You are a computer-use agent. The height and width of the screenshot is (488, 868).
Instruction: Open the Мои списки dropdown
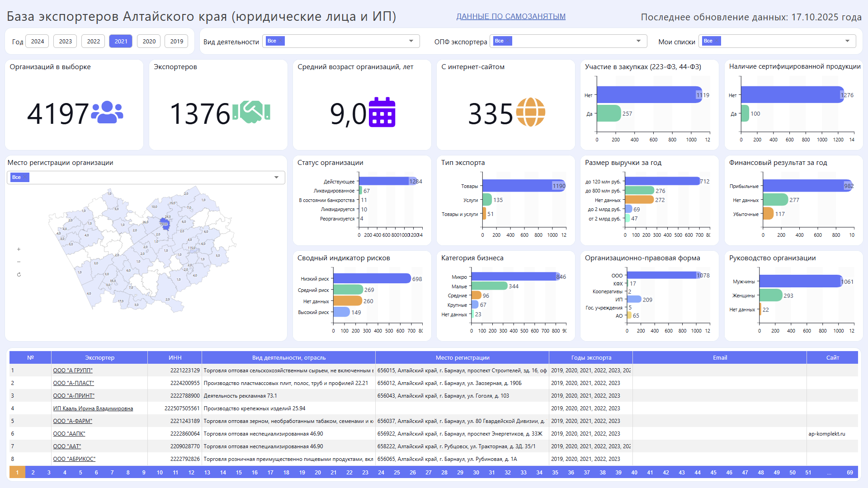pyautogui.click(x=847, y=41)
